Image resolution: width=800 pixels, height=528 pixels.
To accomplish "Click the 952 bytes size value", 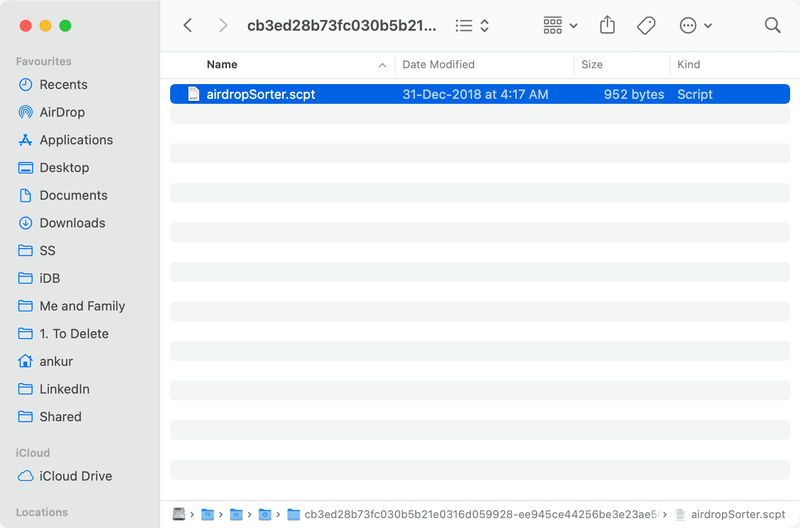I will coord(634,94).
